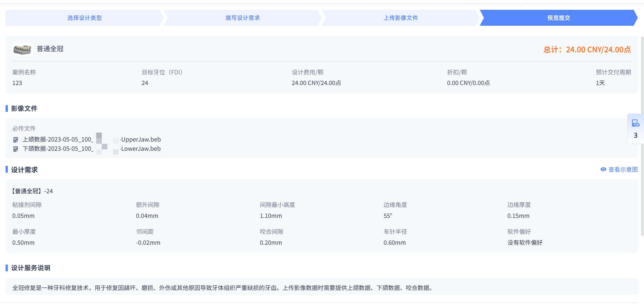Screen dimensions: 644x304
Task: Return to 填写设计需求 step
Action: pos(242,18)
